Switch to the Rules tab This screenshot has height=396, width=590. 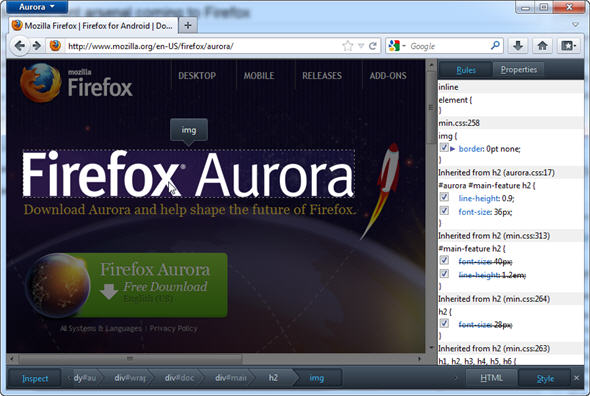[466, 70]
